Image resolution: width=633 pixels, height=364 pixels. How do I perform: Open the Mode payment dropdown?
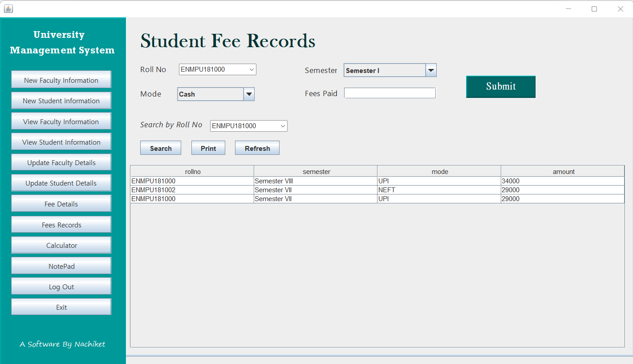(249, 94)
